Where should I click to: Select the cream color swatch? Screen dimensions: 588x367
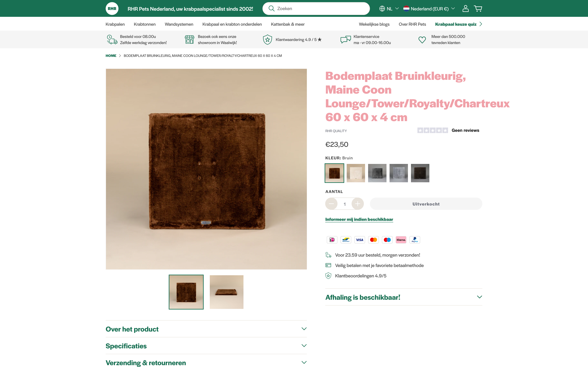[356, 173]
